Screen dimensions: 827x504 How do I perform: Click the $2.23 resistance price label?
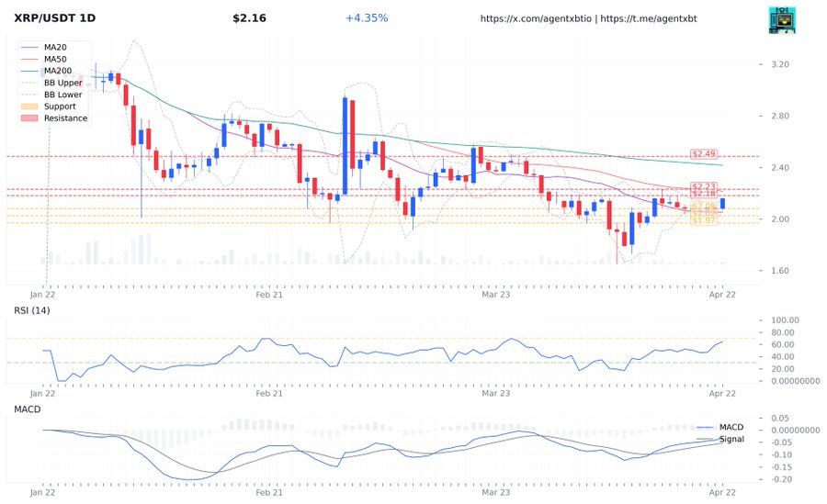704,186
